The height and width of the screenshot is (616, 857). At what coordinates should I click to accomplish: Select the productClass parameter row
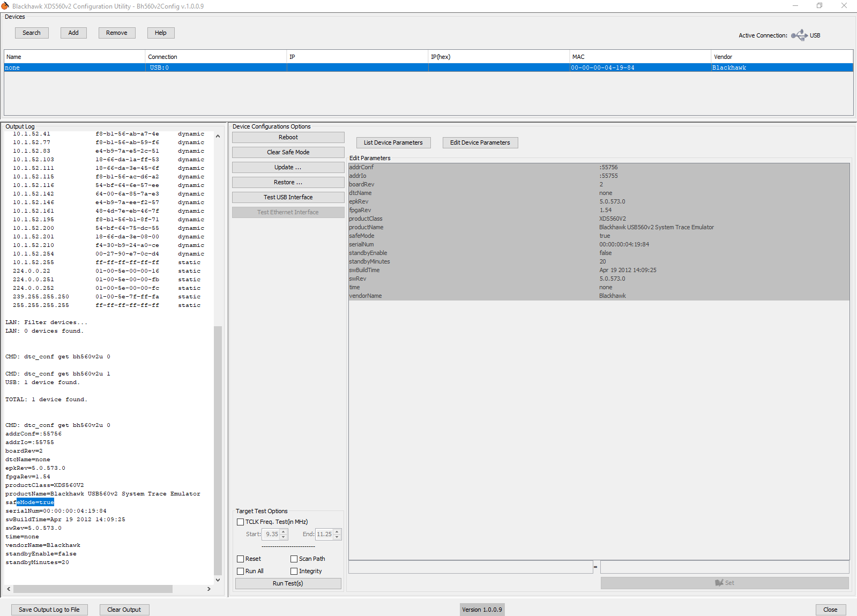[x=599, y=219]
